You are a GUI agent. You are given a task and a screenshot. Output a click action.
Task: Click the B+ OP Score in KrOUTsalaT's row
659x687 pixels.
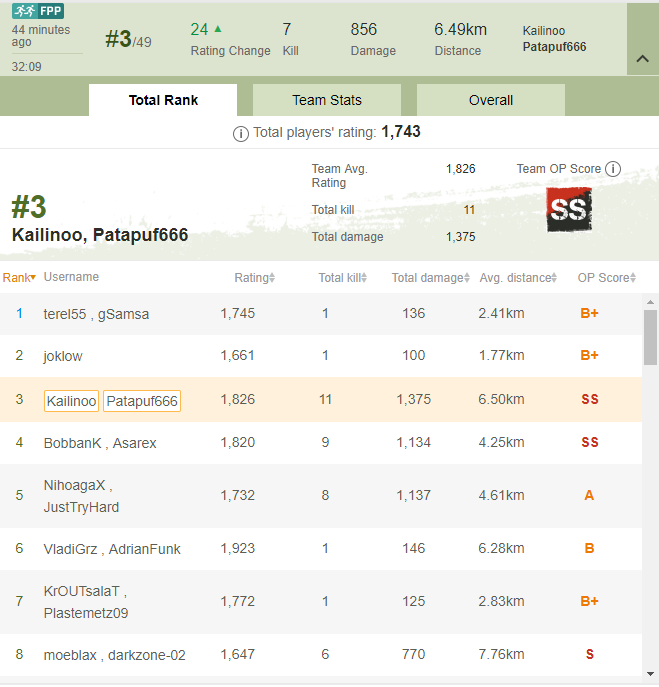pos(589,601)
